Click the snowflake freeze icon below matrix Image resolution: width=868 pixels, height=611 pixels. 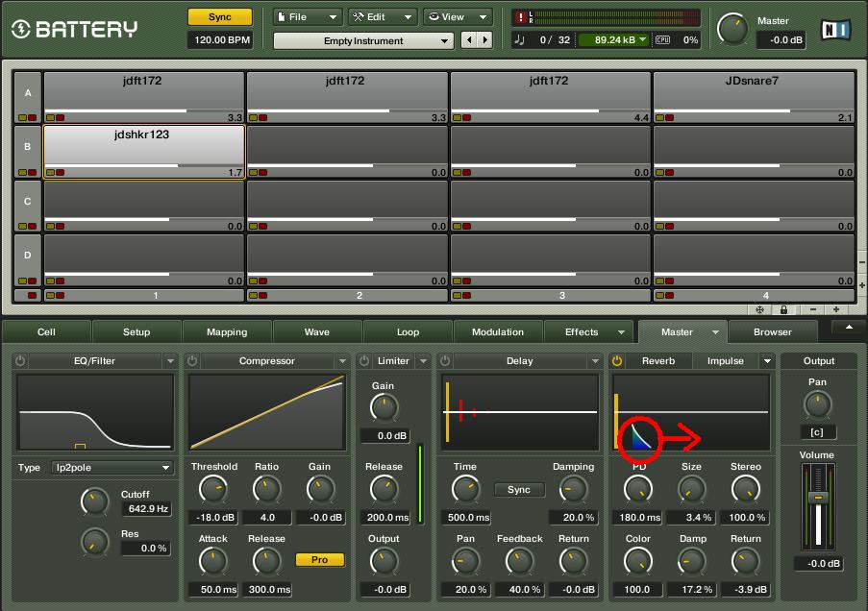click(760, 310)
